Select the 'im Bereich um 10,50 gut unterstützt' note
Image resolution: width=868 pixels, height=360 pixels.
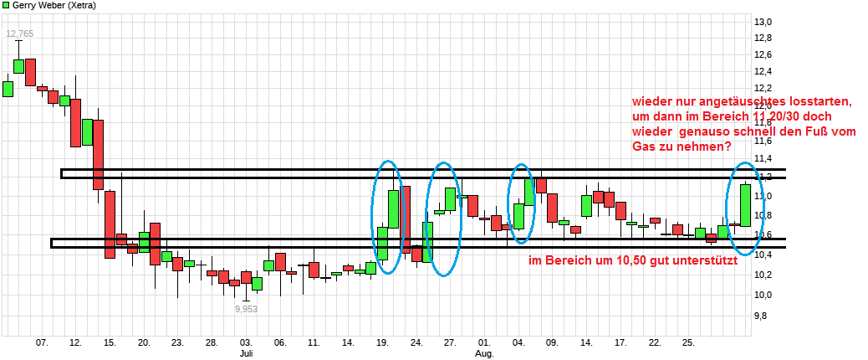632,261
